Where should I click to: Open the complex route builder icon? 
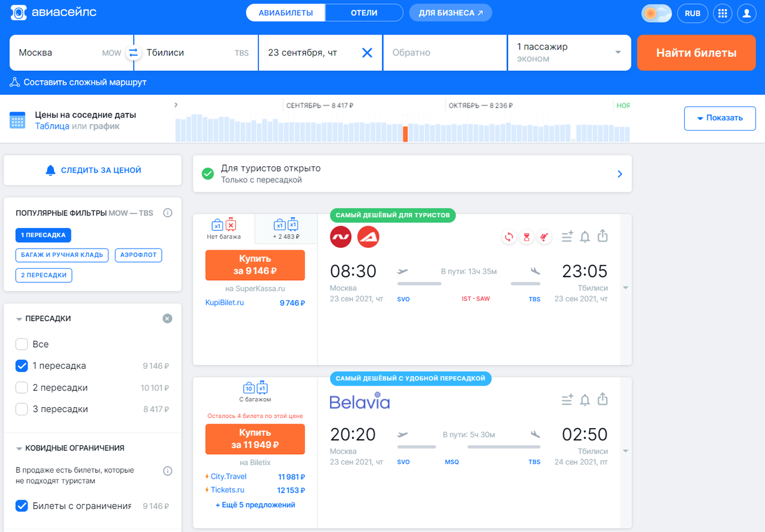pos(15,82)
